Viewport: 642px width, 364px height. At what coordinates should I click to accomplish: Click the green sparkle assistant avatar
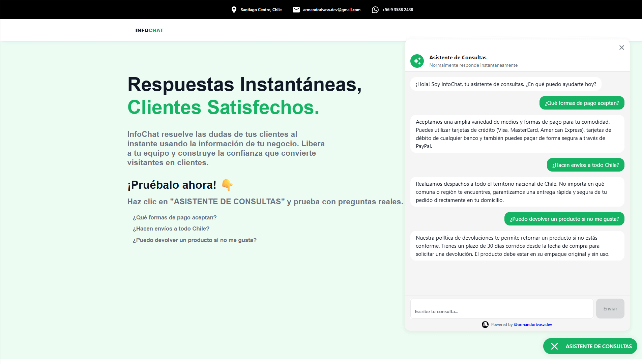[417, 61]
